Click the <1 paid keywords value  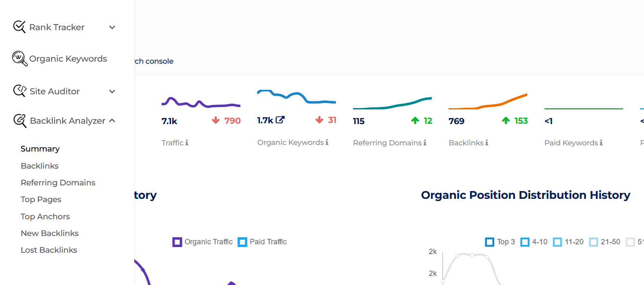pyautogui.click(x=549, y=121)
